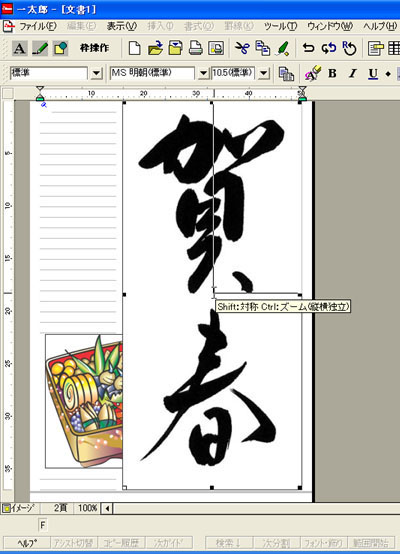This screenshot has height=554, width=400.
Task: Choose the shapes drawing mode icon
Action: pyautogui.click(x=60, y=48)
